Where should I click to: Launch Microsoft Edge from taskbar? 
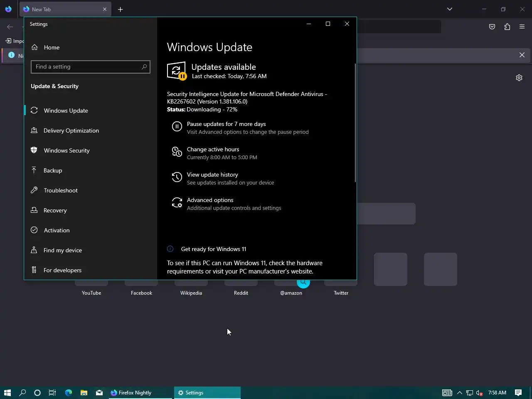pos(69,392)
